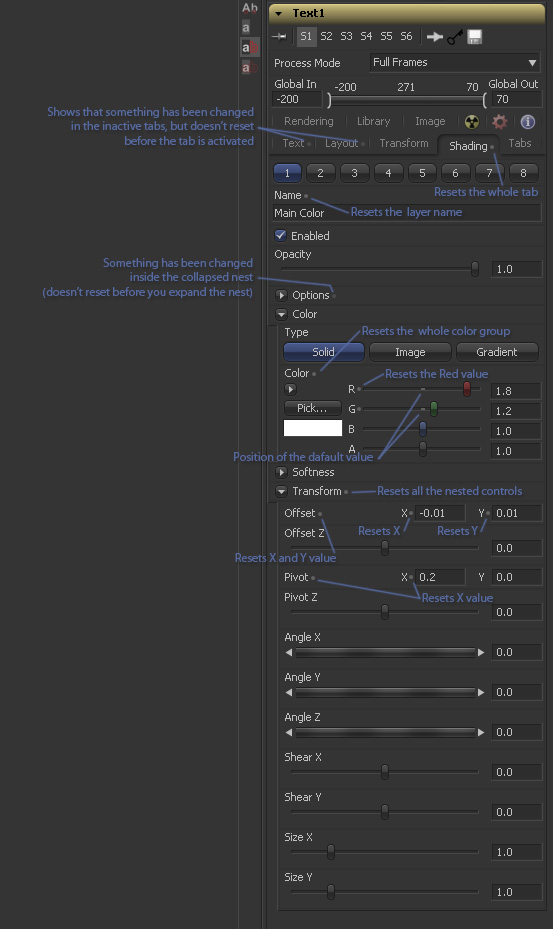Click the Pick... color button

(x=312, y=408)
